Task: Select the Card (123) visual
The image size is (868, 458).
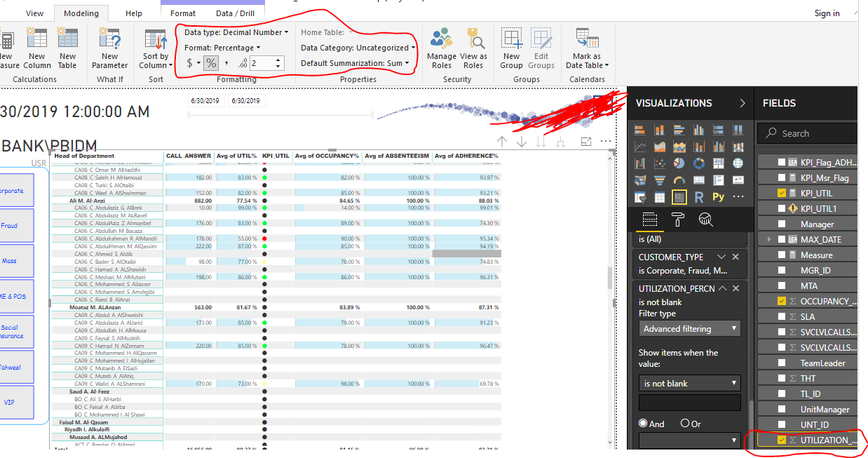Action: [698, 180]
